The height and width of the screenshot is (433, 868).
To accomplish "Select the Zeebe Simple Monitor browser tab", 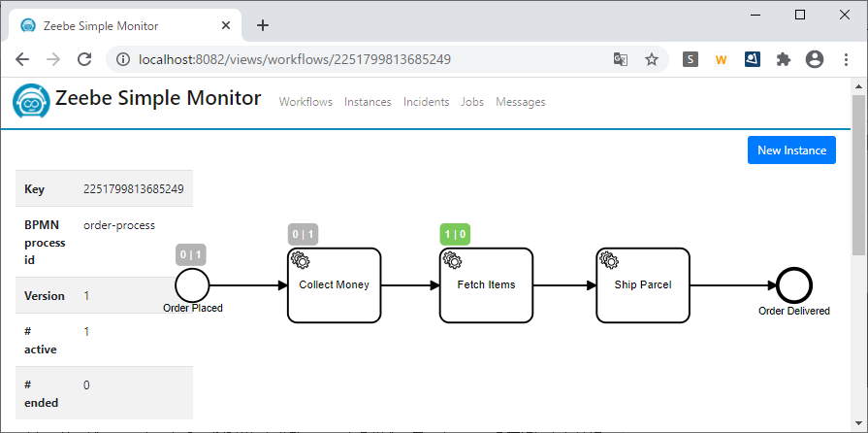I will 126,25.
